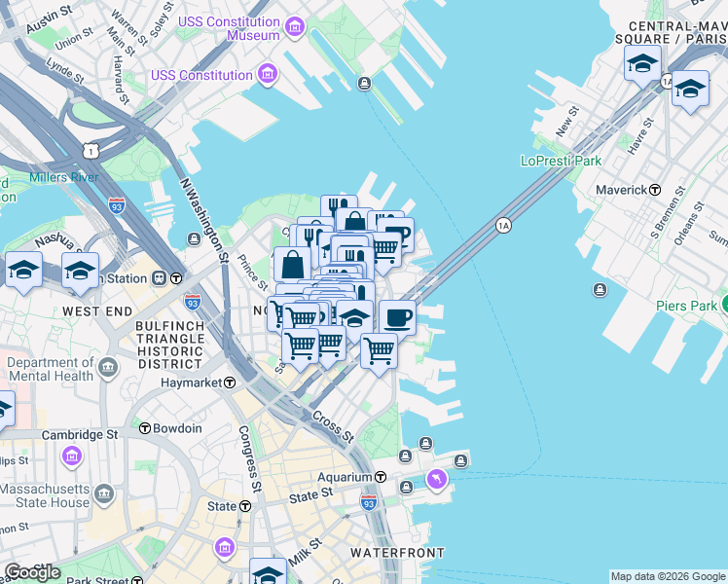This screenshot has height=584, width=728.
Task: Click the US Route 1 shield
Action: click(x=91, y=151)
